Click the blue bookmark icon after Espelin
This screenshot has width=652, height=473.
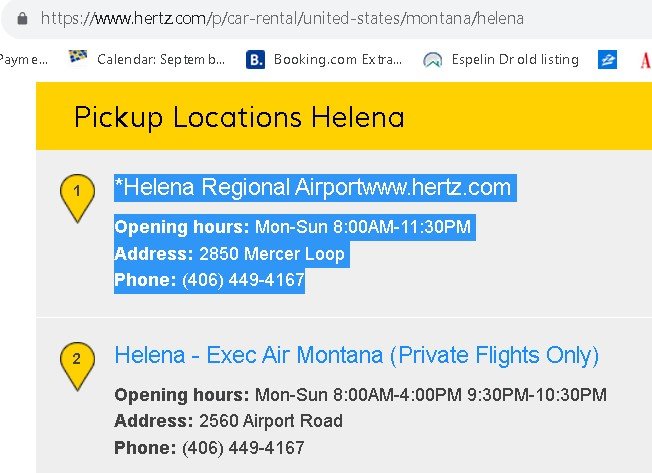(x=607, y=60)
